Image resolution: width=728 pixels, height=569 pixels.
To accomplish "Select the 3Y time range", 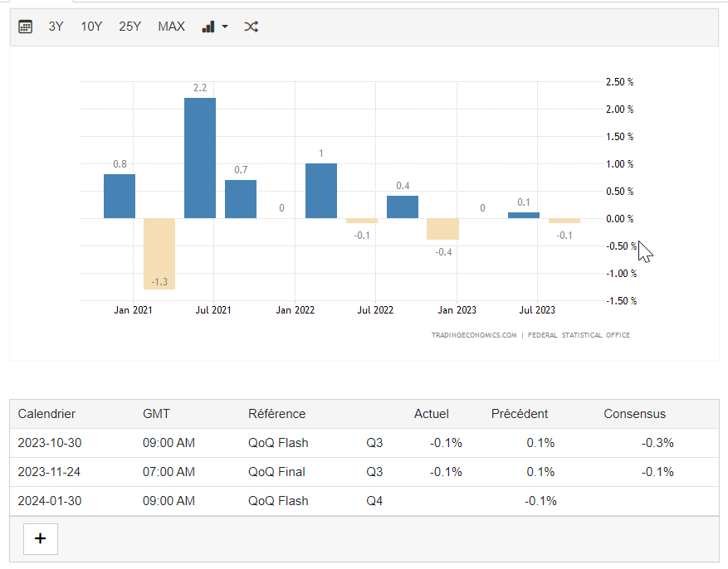I will pyautogui.click(x=56, y=27).
